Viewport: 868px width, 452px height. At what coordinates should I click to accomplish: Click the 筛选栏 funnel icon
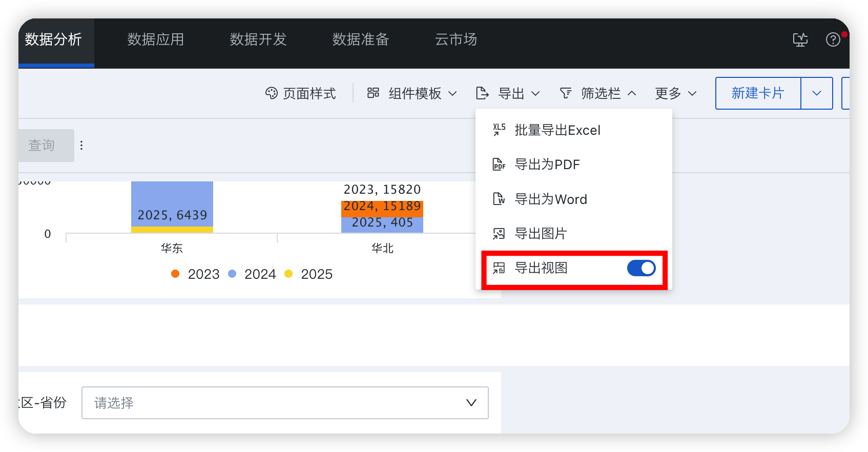[566, 93]
